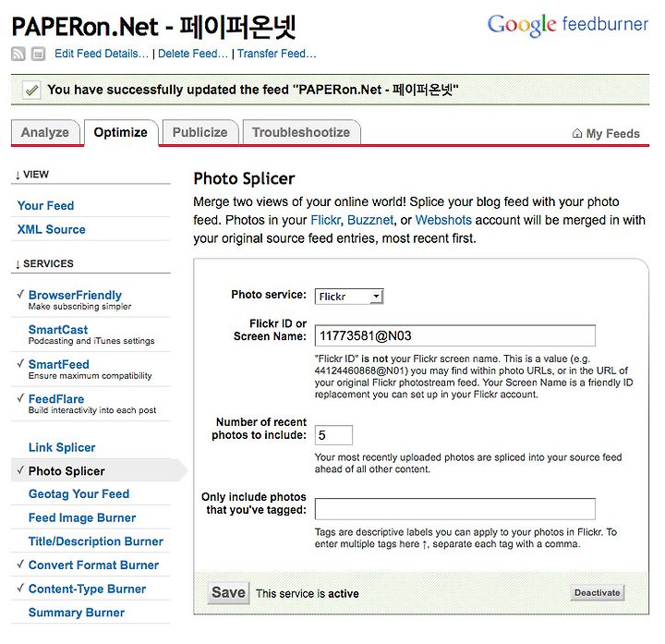Image resolution: width=665 pixels, height=644 pixels.
Task: Open the FeedFlare service
Action: (x=56, y=399)
